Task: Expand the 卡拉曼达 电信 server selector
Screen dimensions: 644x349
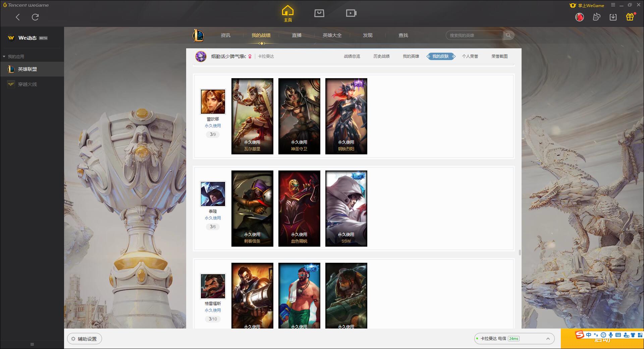Action: [514, 339]
